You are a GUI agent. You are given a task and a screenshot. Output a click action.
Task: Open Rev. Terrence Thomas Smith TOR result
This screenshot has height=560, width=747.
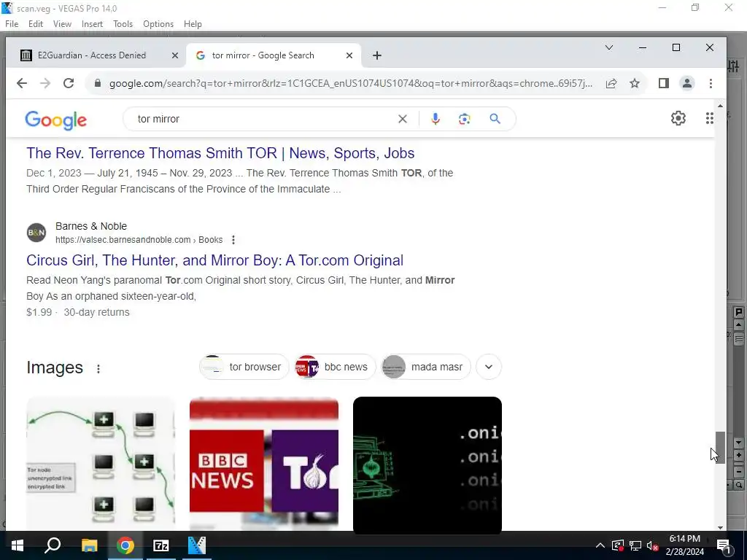[220, 153]
